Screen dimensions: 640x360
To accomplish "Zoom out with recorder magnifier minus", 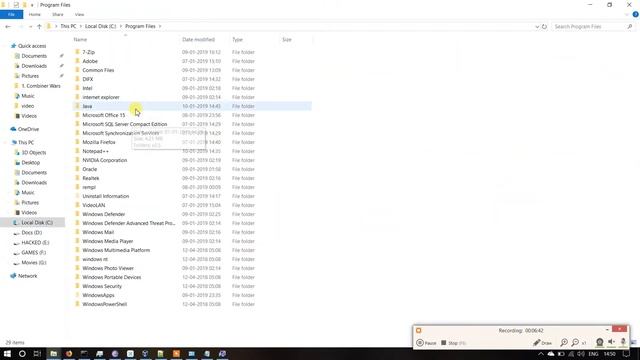I will 575,343.
